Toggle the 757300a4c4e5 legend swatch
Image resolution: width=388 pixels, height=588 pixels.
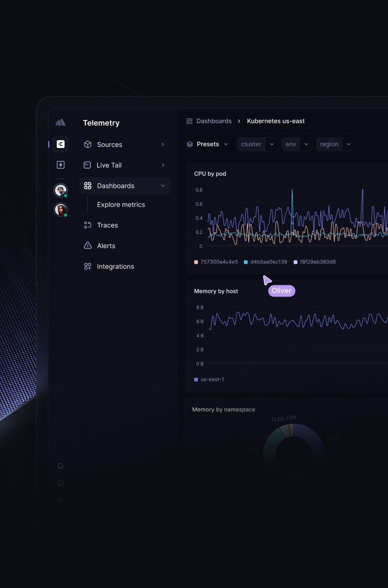(x=196, y=262)
